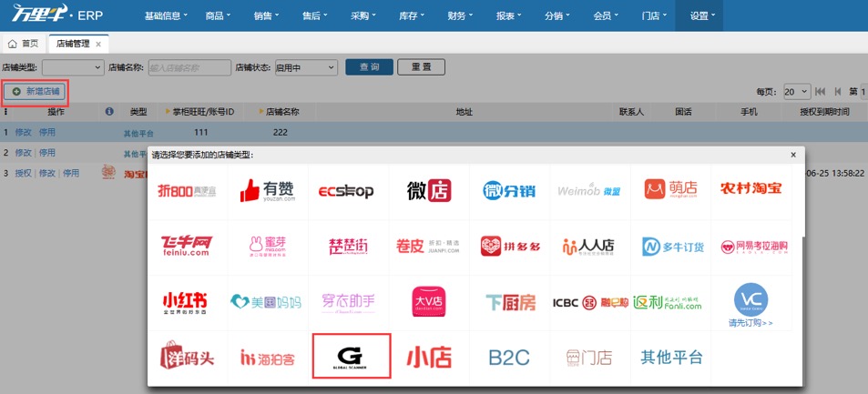Choose 其他平台 in store type dialog
Image resolution: width=868 pixels, height=394 pixels.
click(671, 357)
